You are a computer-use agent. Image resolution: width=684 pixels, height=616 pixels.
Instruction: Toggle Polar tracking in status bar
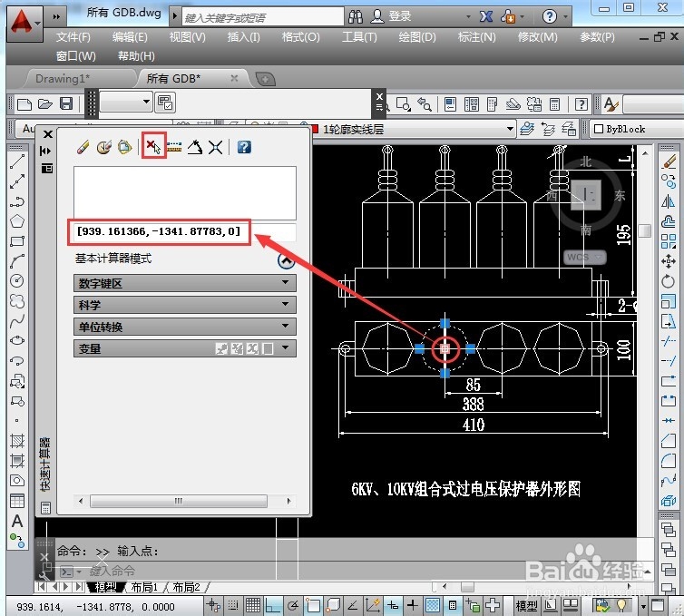coord(294,605)
